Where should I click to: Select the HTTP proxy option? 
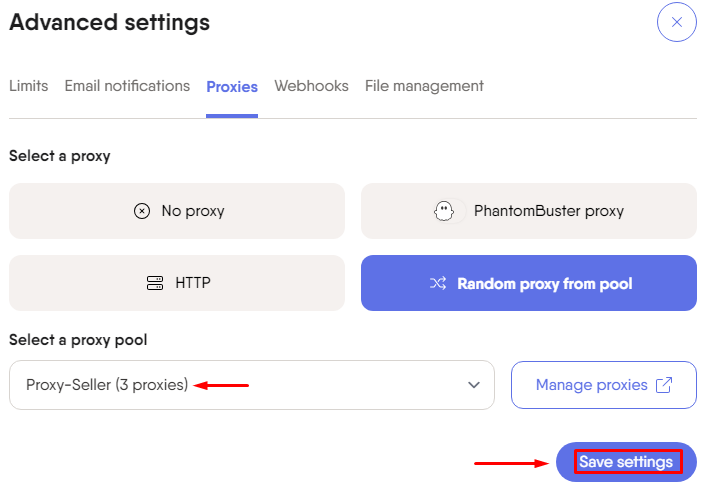[177, 283]
